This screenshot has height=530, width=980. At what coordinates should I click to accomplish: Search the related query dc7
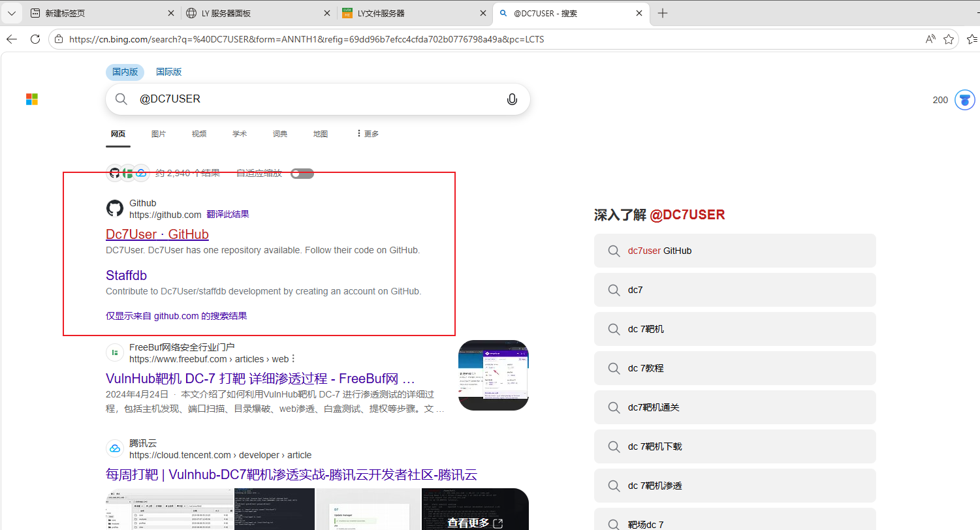[x=735, y=290]
